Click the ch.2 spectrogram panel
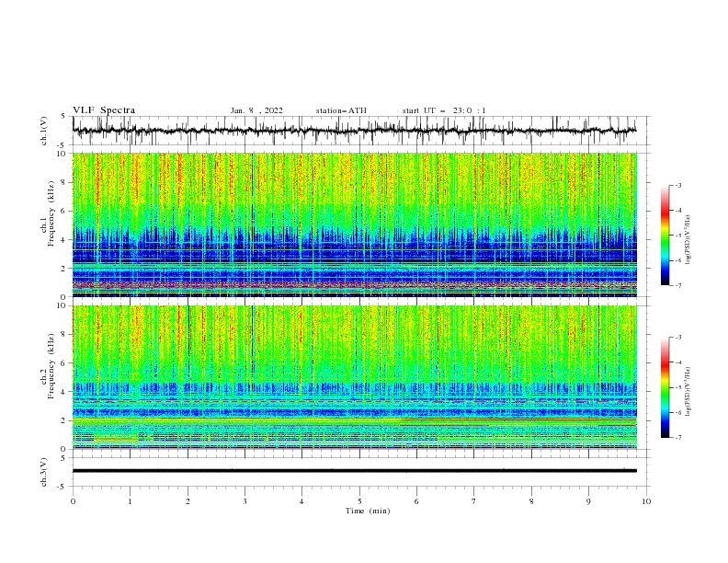Screen dimensions: 728x563 [x=354, y=377]
